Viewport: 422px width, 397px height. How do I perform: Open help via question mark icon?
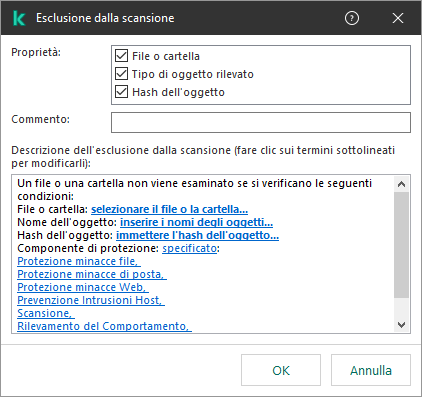pos(352,18)
